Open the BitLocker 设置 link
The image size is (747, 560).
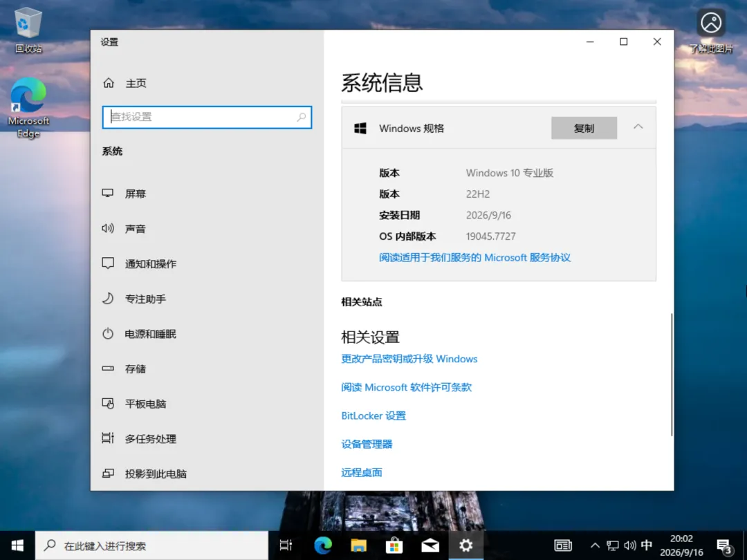(373, 416)
